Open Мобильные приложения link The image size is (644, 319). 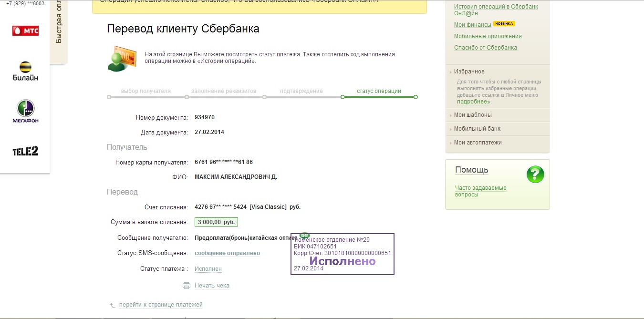[x=488, y=36]
